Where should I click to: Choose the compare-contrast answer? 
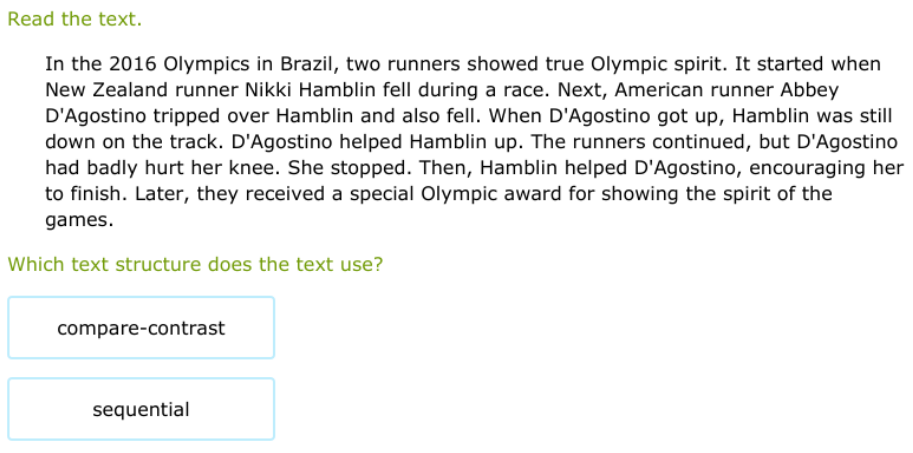click(141, 328)
